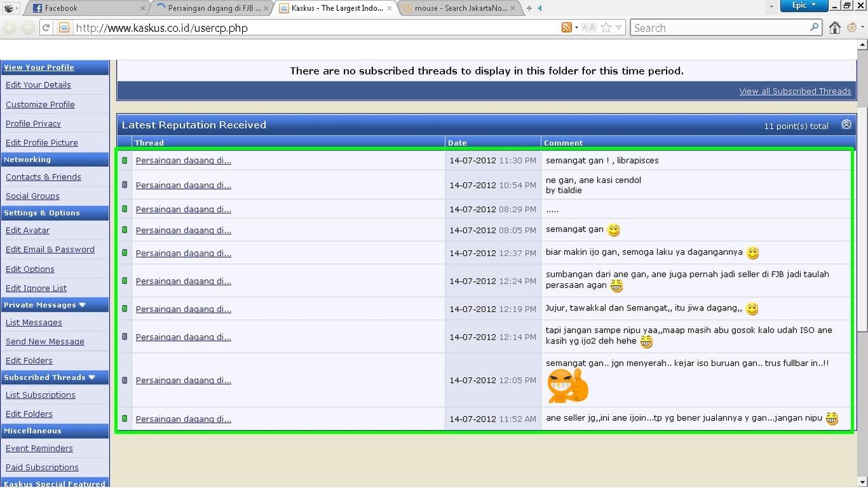Open the Profile Privacy link

[33, 123]
